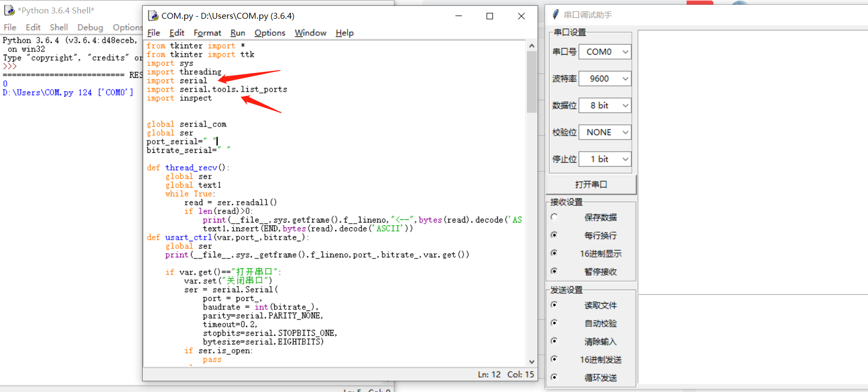868x392 pixels.
Task: Click 'parity=serial.PARITY_NONE,' line
Action: [263, 316]
